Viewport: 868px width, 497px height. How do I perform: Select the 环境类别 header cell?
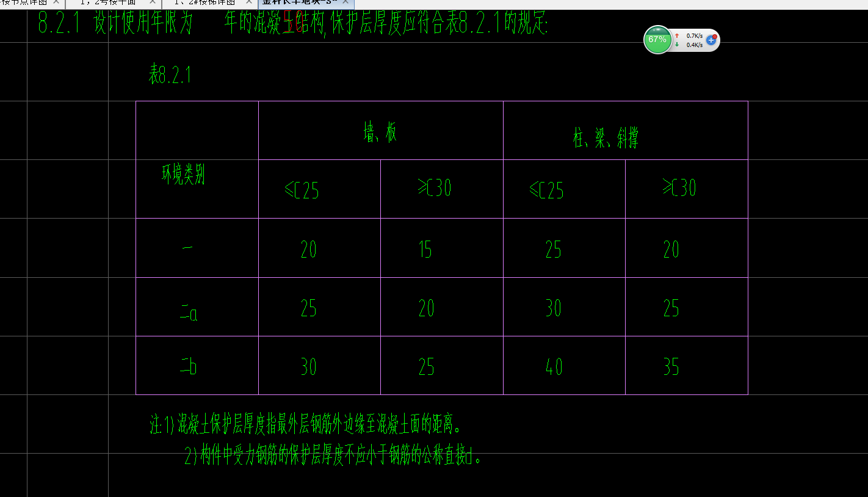click(183, 175)
